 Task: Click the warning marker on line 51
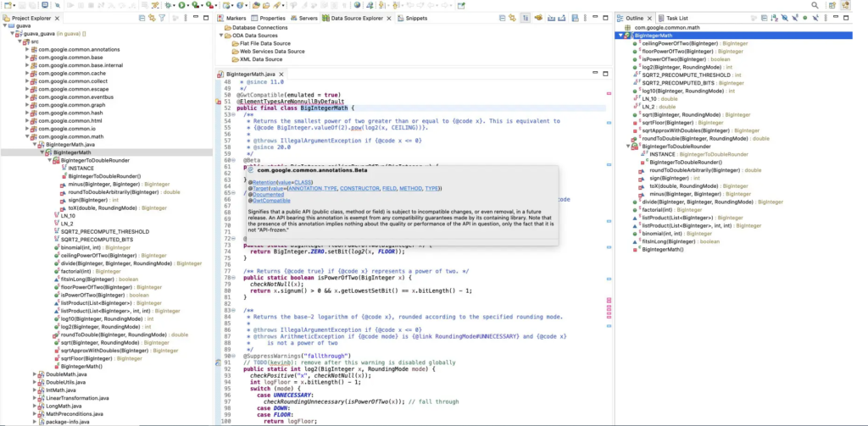click(219, 102)
